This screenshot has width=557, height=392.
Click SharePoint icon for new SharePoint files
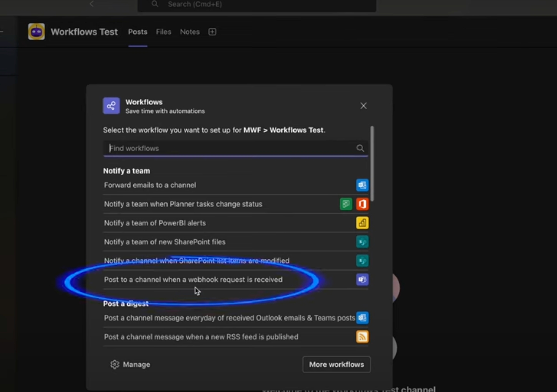pos(362,242)
